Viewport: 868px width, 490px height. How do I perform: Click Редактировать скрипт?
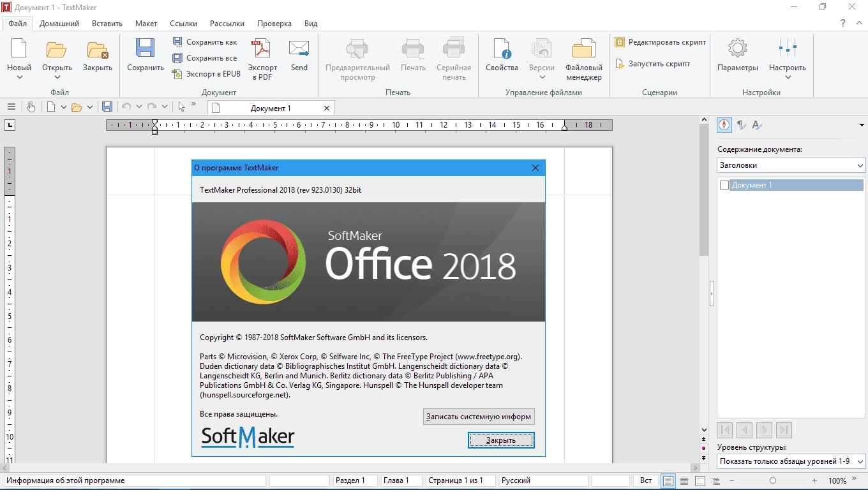661,42
